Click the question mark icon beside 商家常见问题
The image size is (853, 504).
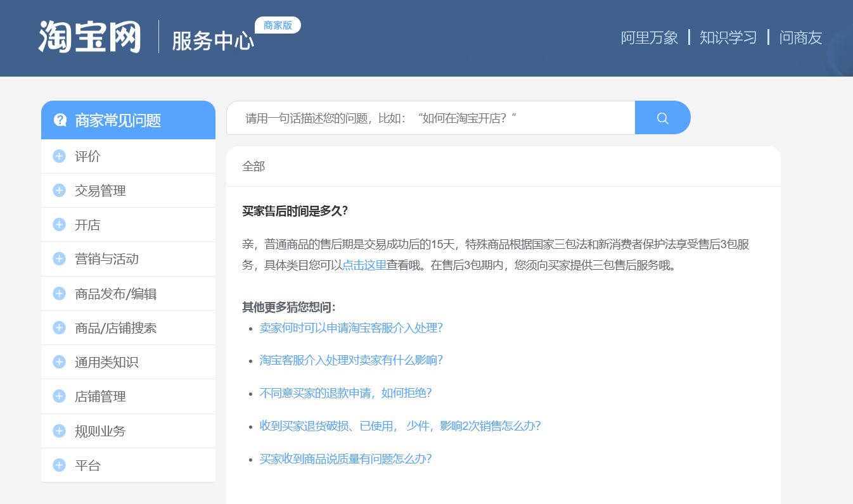pos(60,120)
